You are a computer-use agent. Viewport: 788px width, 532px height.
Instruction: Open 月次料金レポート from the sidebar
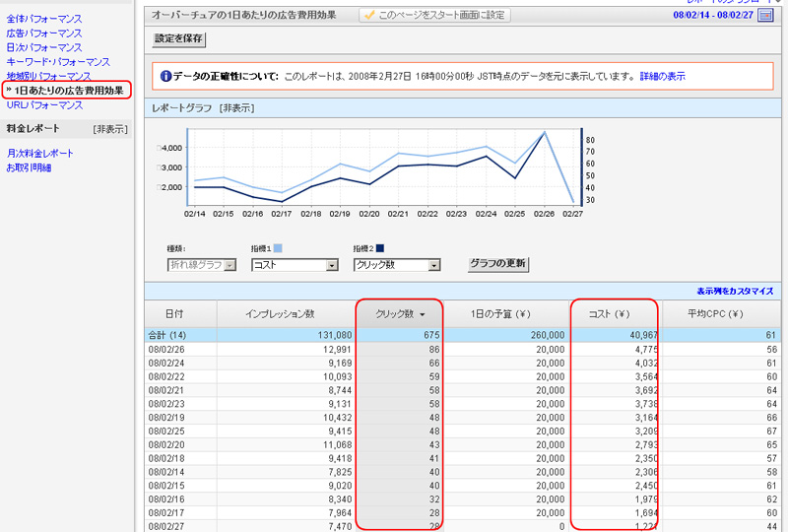[x=40, y=154]
